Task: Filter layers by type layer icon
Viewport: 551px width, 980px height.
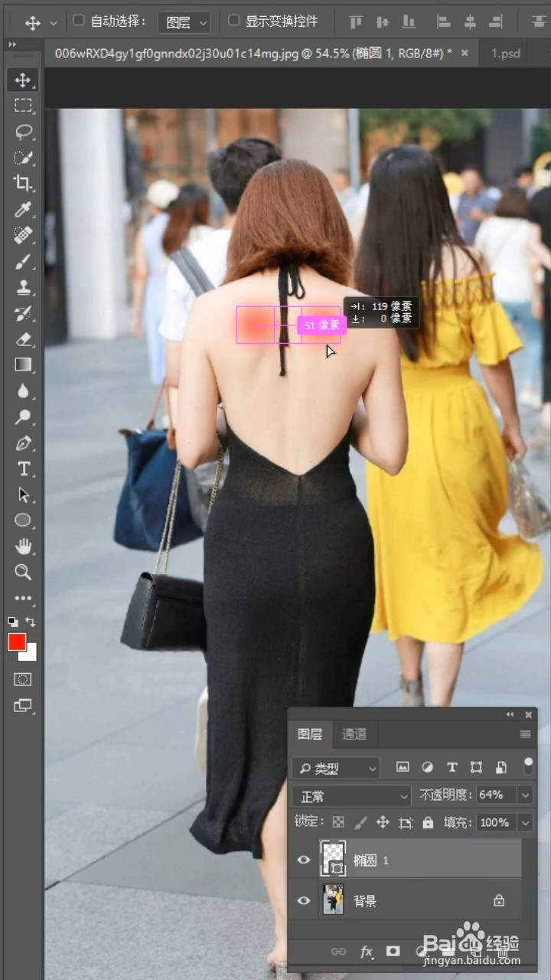Action: [x=452, y=767]
